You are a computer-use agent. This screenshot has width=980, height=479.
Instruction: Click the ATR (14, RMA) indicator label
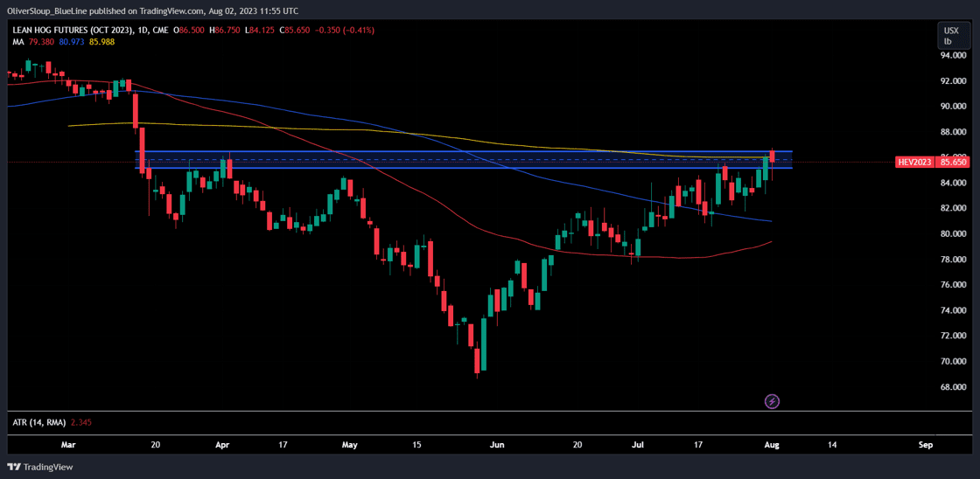coord(38,422)
